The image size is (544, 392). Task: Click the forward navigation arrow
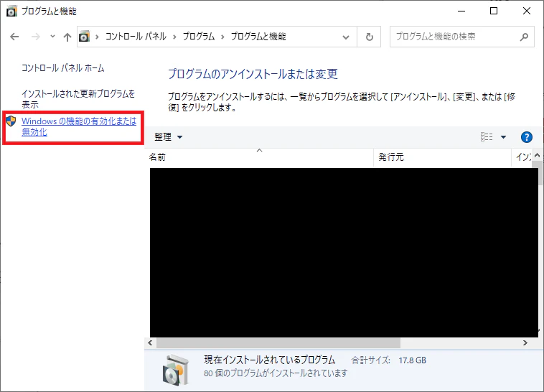pos(35,37)
